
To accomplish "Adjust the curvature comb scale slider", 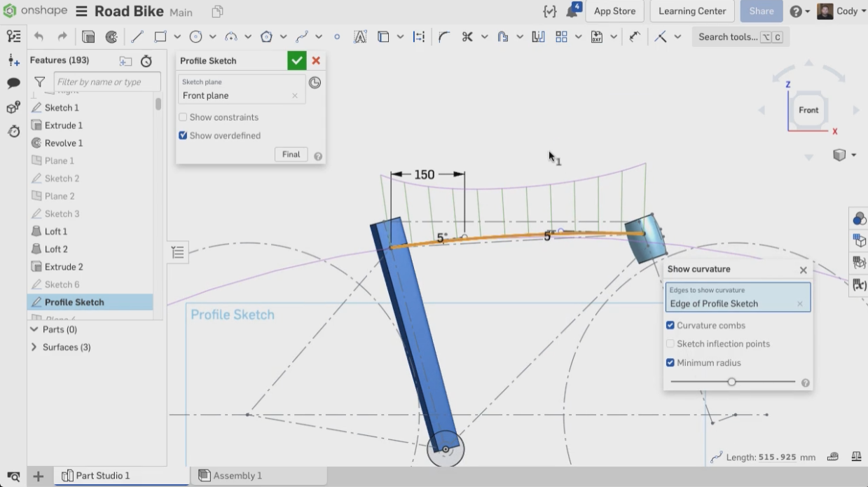I will click(x=731, y=382).
